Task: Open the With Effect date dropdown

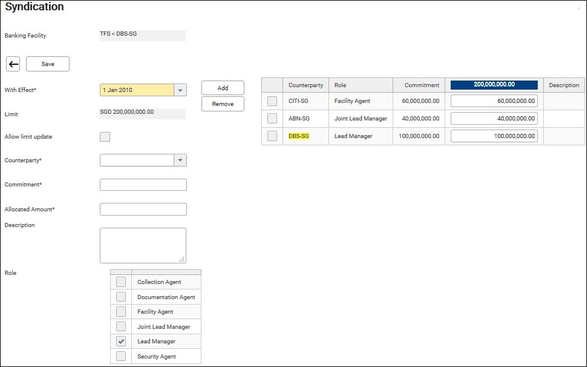Action: point(180,90)
